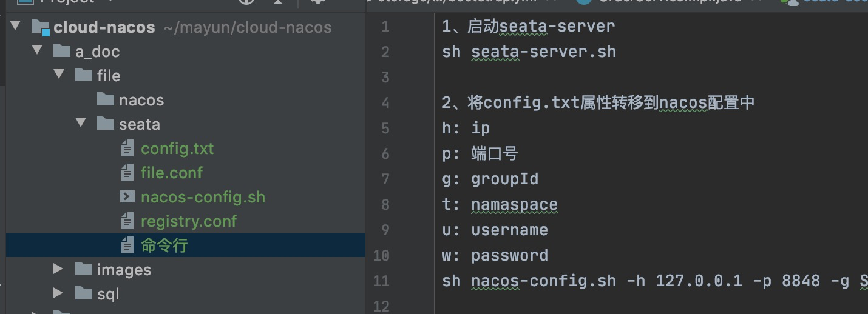868x314 pixels.
Task: Click the 'u: username' line
Action: coord(495,230)
